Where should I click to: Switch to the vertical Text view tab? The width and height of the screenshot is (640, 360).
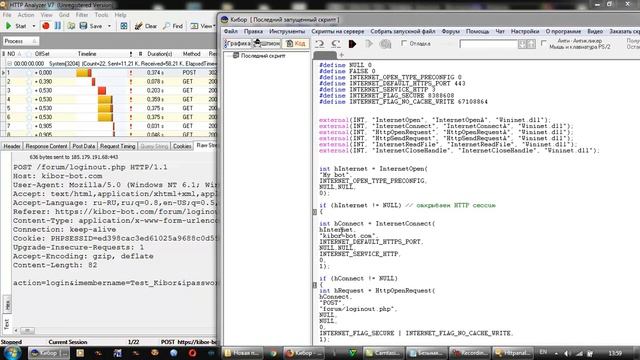coord(7,324)
